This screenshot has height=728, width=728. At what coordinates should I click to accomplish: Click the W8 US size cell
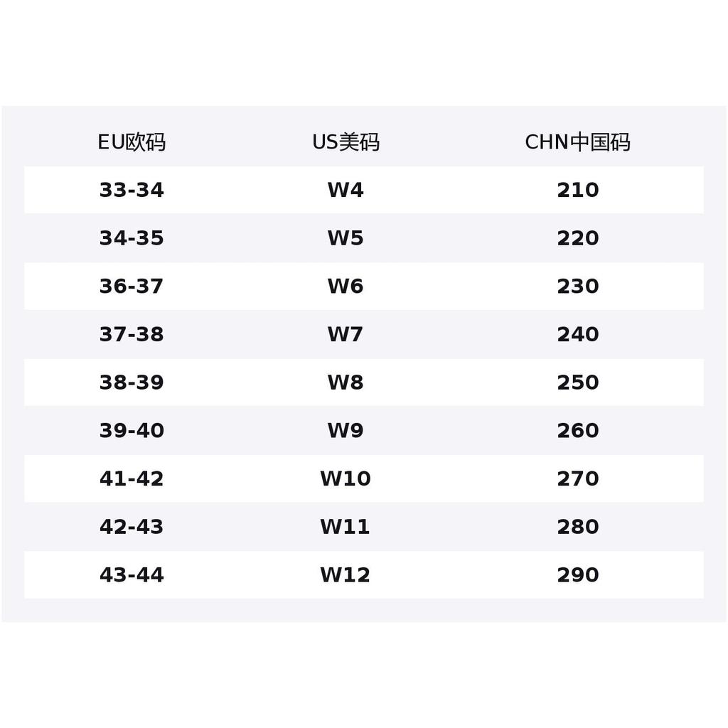[346, 382]
